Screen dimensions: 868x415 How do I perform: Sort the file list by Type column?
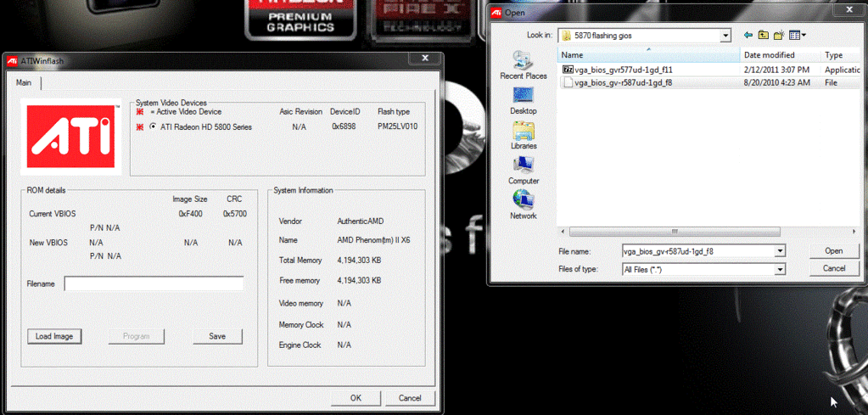coord(840,55)
